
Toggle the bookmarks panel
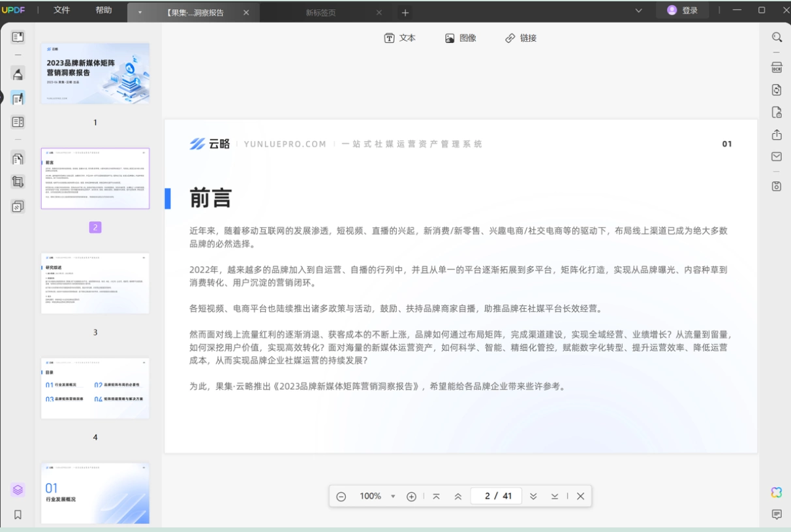(x=18, y=514)
